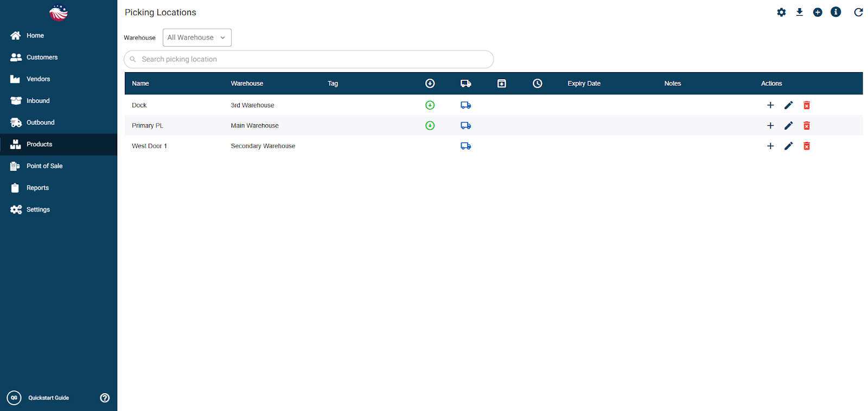Click the blue truck icon for Primary PL
868x411 pixels.
[466, 126]
